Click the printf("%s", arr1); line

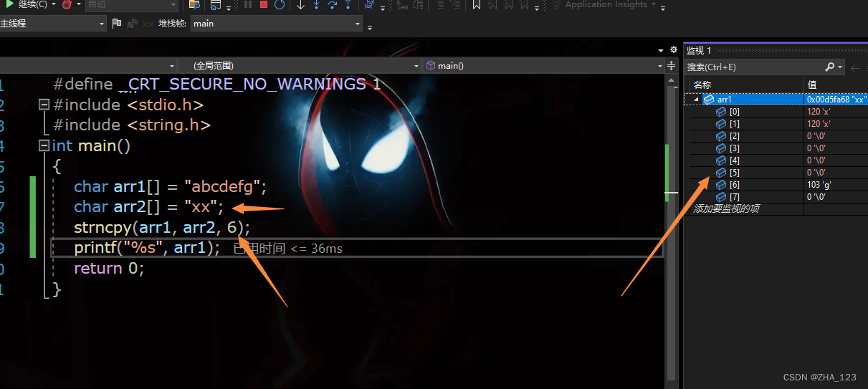coord(147,248)
